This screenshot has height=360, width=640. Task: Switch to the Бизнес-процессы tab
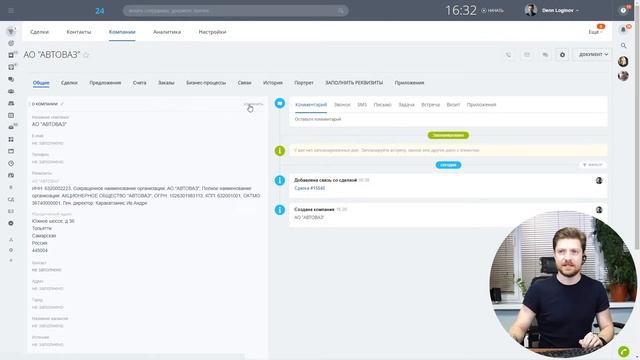coord(206,83)
